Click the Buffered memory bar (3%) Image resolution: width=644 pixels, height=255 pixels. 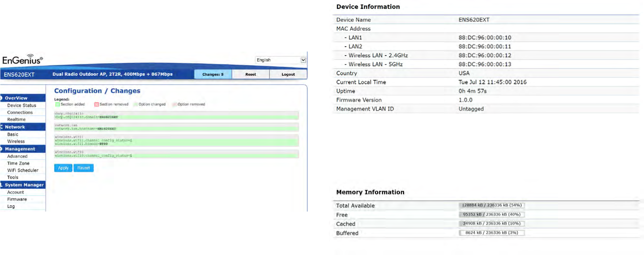tap(491, 233)
